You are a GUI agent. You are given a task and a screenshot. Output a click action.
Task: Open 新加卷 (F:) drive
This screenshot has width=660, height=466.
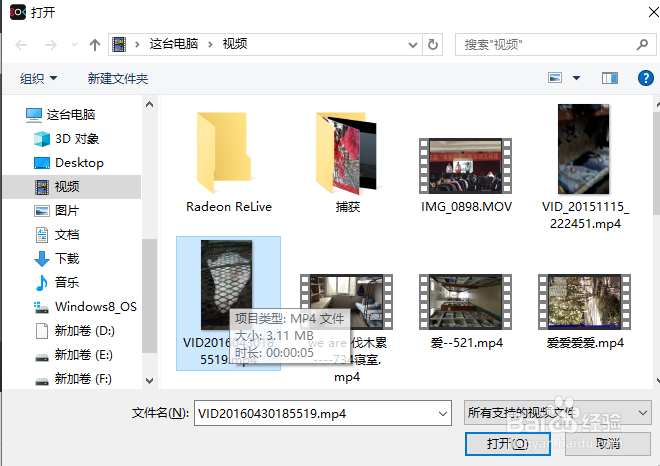(x=83, y=378)
